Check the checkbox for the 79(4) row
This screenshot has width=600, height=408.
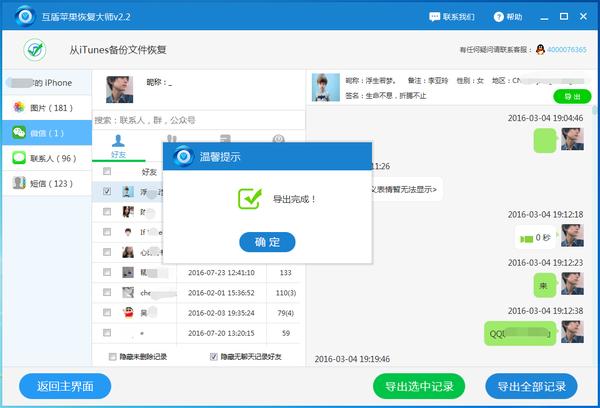[107, 313]
